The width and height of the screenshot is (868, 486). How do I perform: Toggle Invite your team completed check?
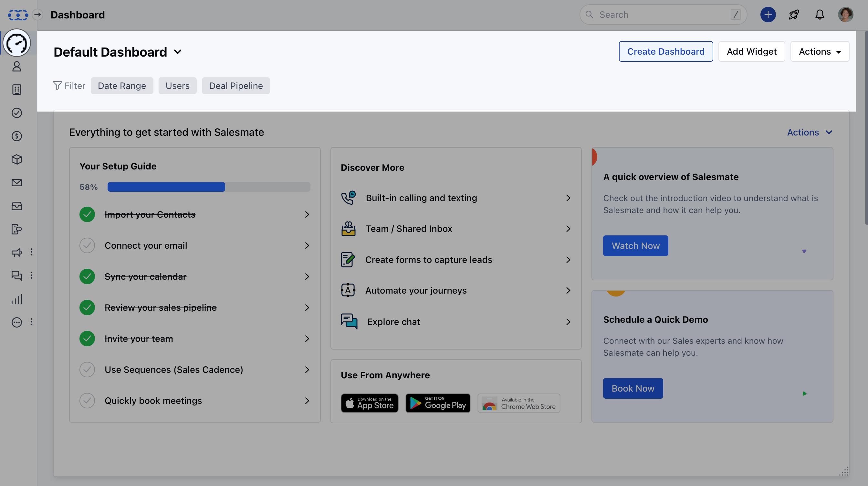click(87, 339)
